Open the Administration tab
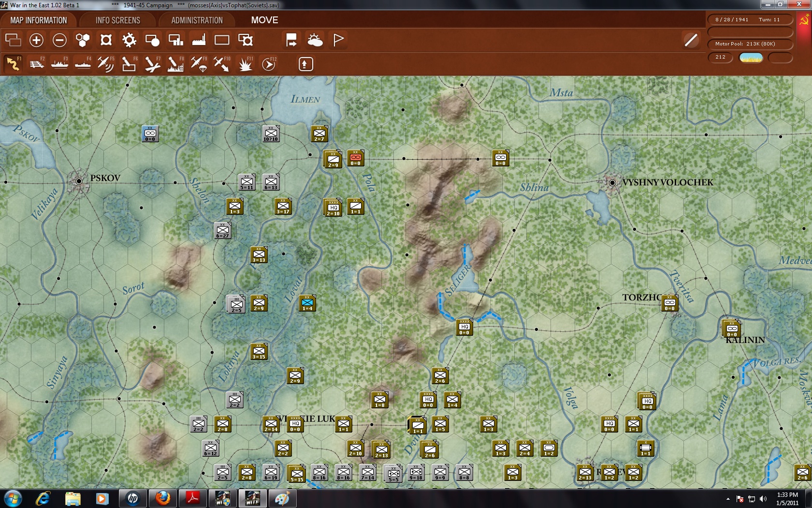812x508 pixels. pos(197,20)
